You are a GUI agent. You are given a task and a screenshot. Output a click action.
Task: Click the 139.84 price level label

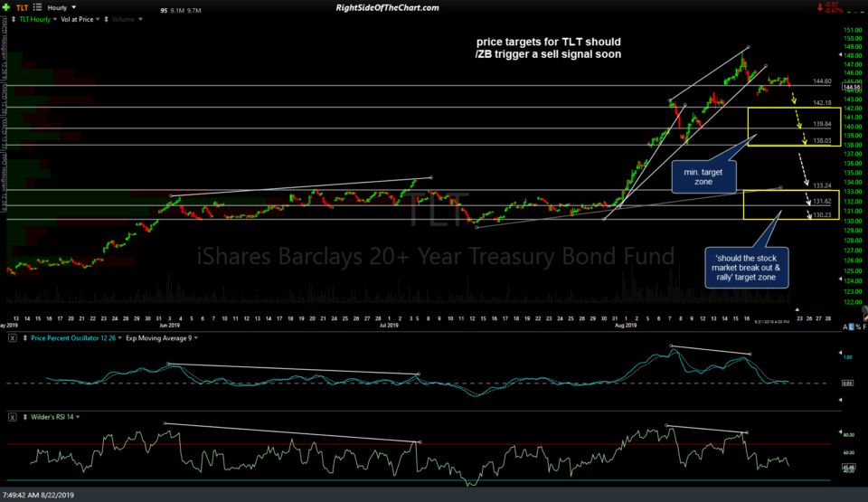[822, 124]
